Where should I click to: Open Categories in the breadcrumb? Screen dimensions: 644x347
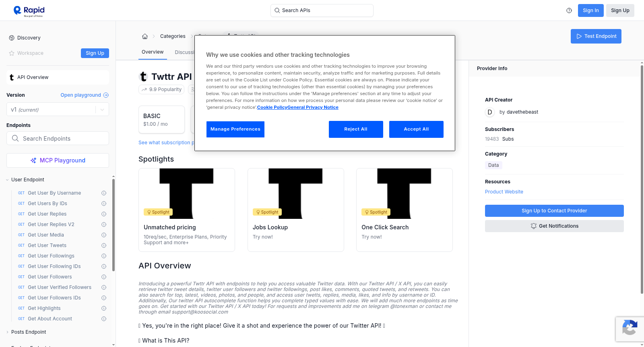pyautogui.click(x=173, y=36)
